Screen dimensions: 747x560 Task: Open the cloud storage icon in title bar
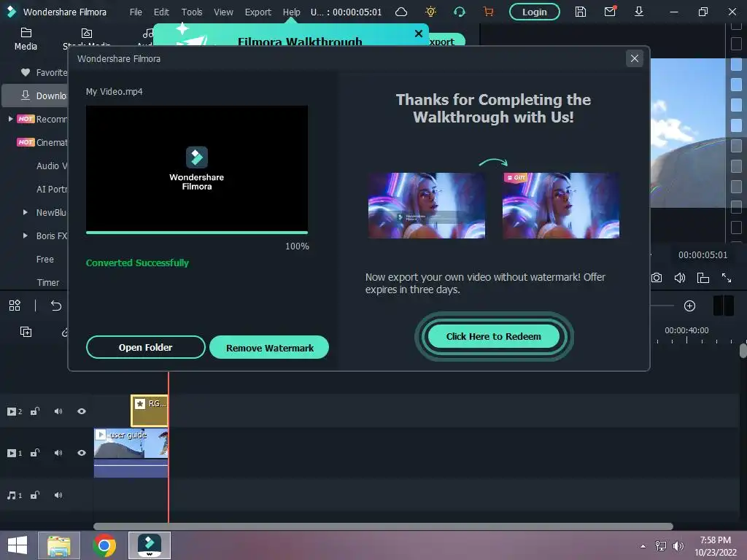401,12
